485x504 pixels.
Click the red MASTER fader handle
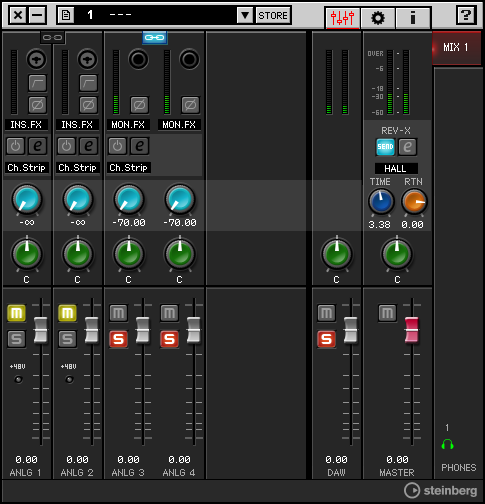point(412,330)
